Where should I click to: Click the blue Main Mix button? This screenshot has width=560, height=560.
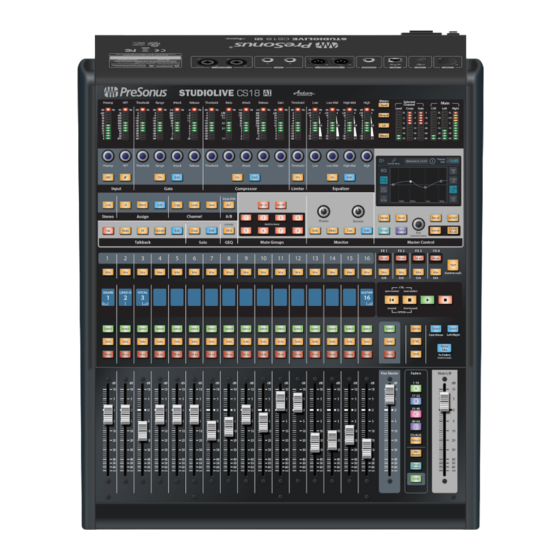point(444,348)
